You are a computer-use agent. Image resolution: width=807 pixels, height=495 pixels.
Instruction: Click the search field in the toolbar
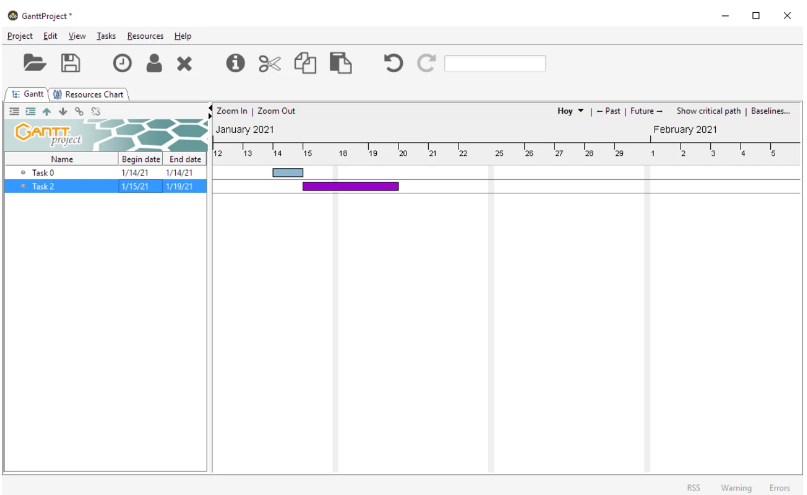(x=494, y=64)
